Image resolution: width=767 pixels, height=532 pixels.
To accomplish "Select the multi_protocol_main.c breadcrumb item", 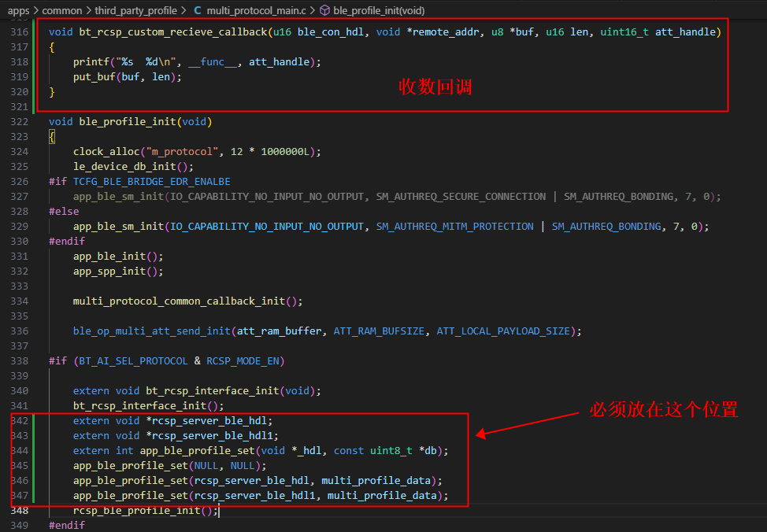I will click(256, 10).
